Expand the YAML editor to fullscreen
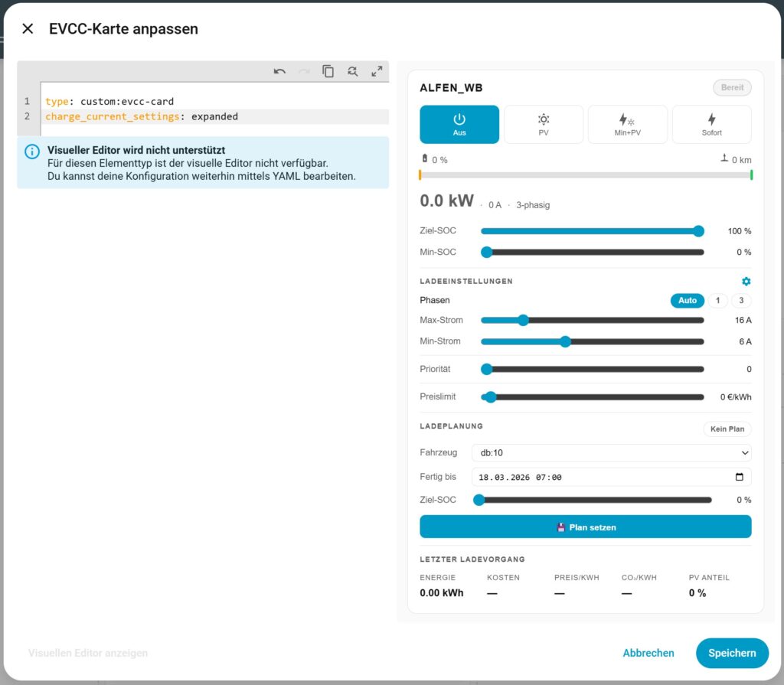 pos(377,71)
